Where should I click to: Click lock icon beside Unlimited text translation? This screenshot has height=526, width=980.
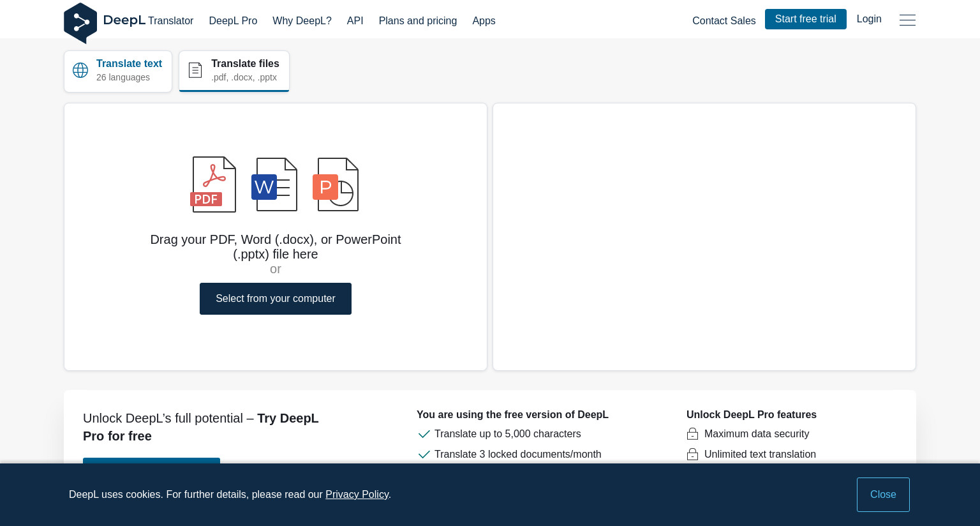click(692, 455)
